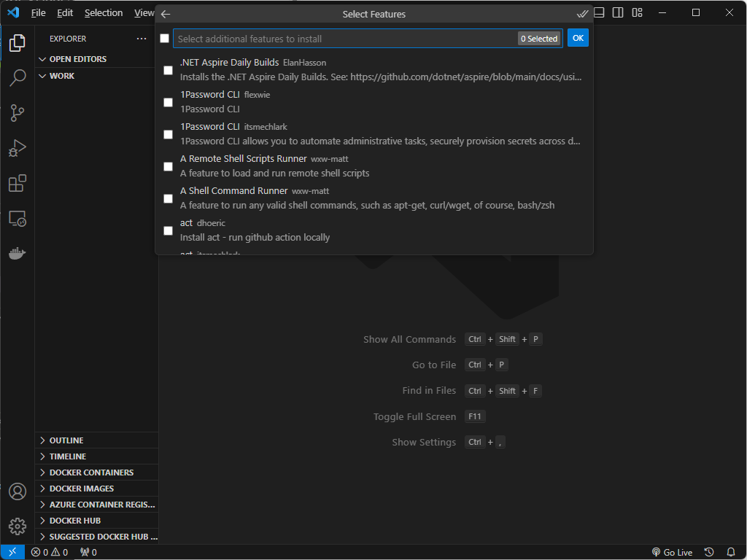
Task: Open the Manage gear icon
Action: pos(18,526)
